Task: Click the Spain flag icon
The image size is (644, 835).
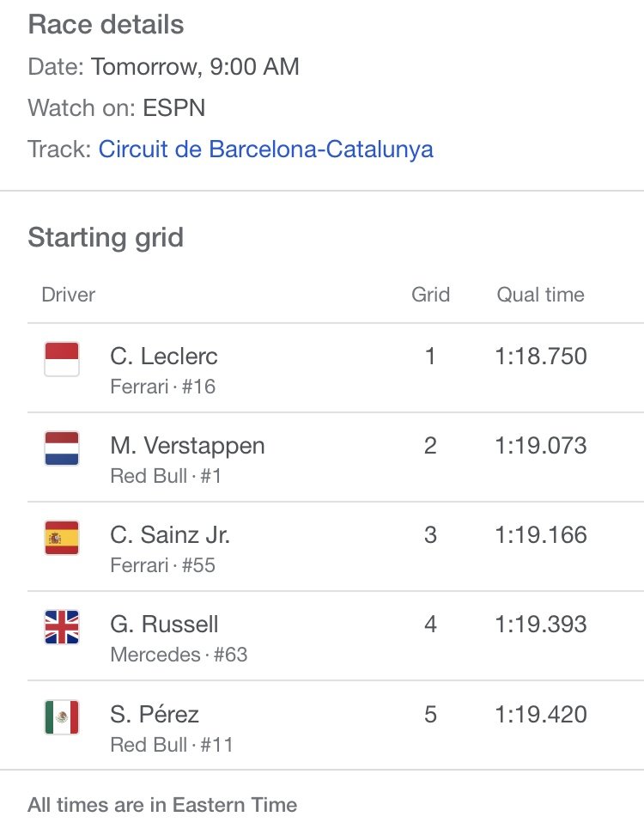Action: coord(62,538)
